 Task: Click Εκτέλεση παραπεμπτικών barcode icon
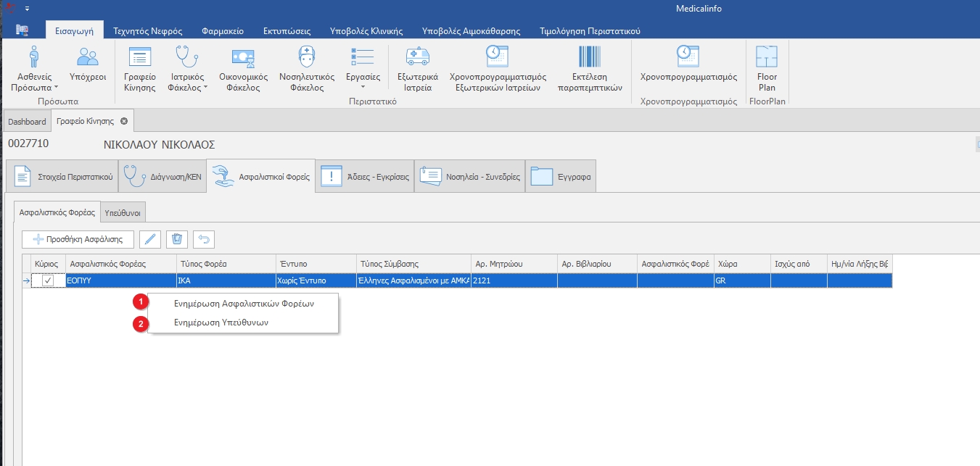(x=589, y=69)
